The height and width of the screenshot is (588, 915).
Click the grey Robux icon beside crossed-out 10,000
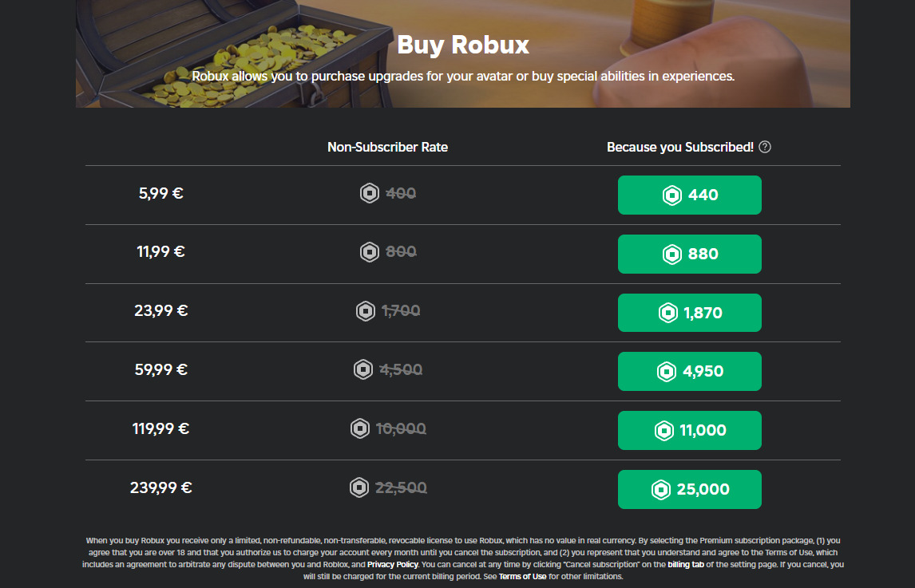[360, 428]
